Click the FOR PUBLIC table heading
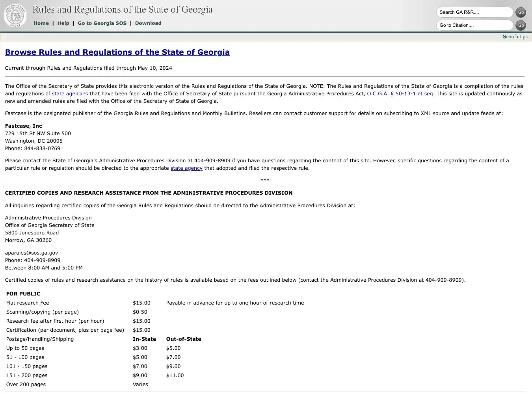The width and height of the screenshot is (532, 394). click(x=23, y=294)
